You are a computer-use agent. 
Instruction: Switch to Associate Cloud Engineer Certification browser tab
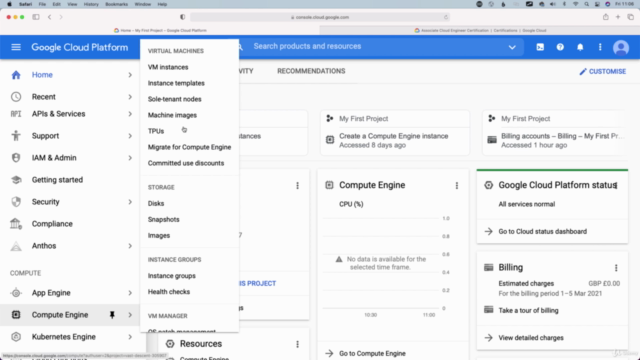pyautogui.click(x=480, y=30)
